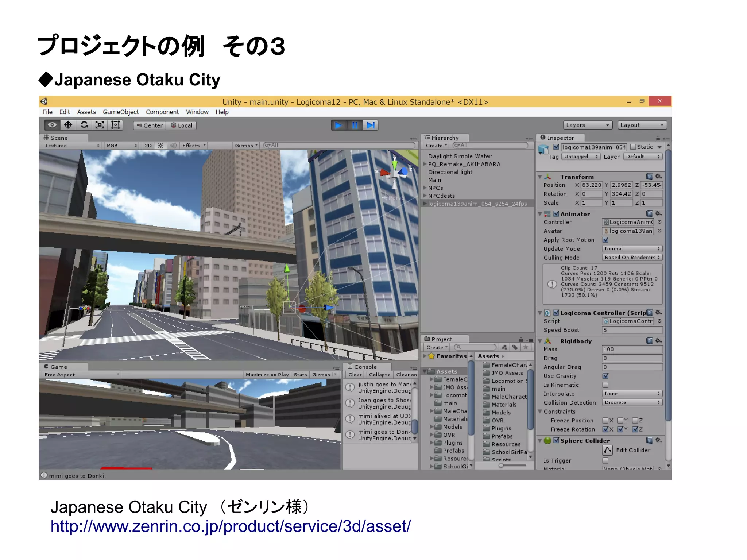Open the Textured draw mode dropdown
The width and height of the screenshot is (747, 560).
(71, 146)
